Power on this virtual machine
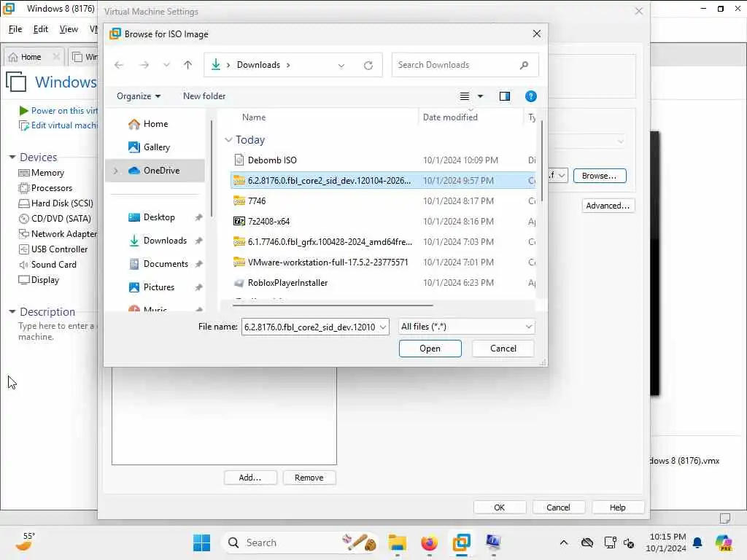Viewport: 747px width, 560px height. pos(58,111)
